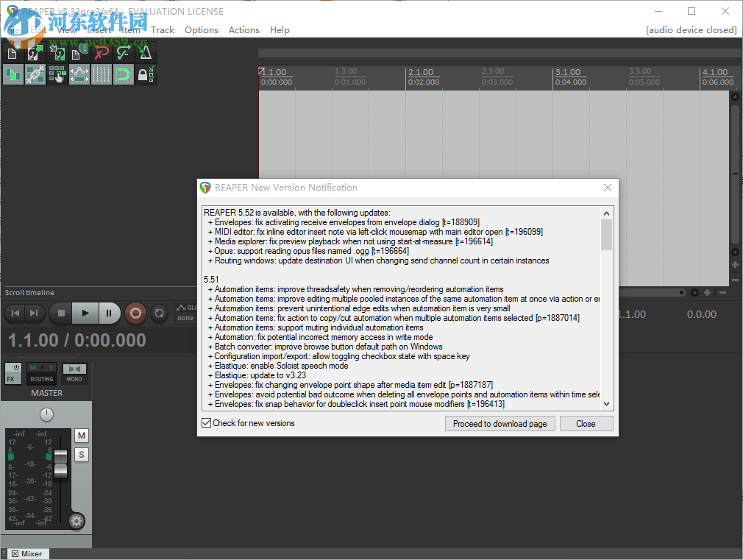The width and height of the screenshot is (743, 560).
Task: Click timeline marker at 2.1.00
Action: coord(421,72)
